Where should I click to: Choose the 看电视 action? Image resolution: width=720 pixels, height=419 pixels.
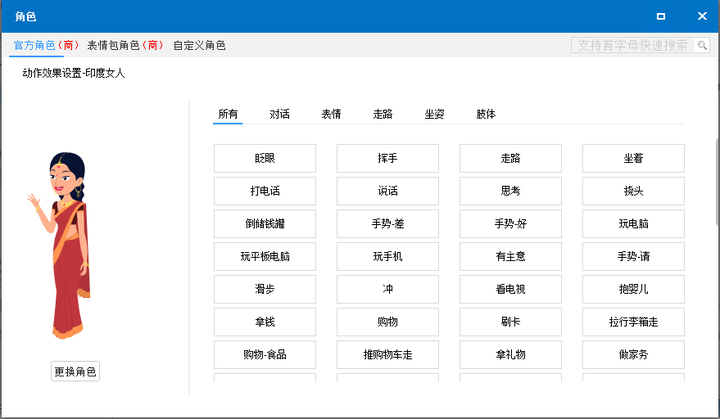coord(511,289)
